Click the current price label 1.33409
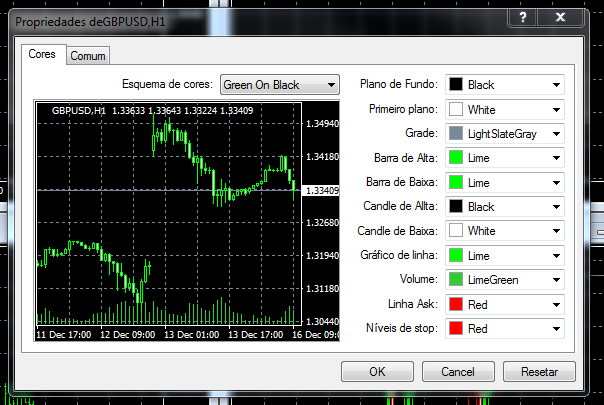Viewport: 604px width, 405px height. 320,191
